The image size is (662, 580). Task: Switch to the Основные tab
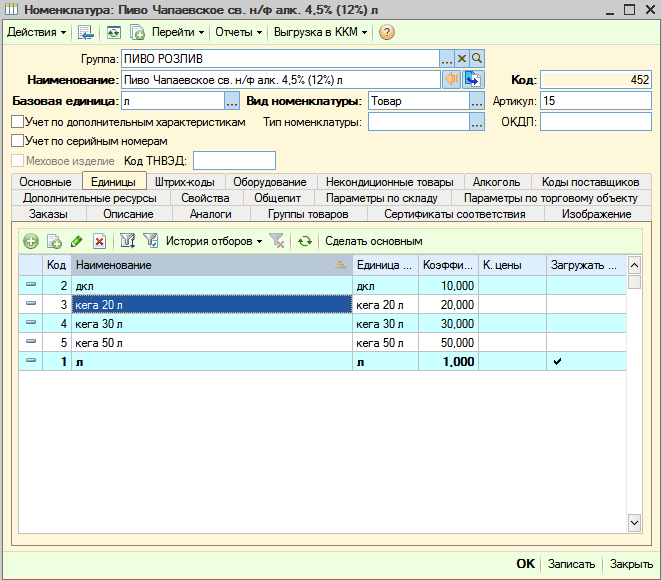click(45, 182)
